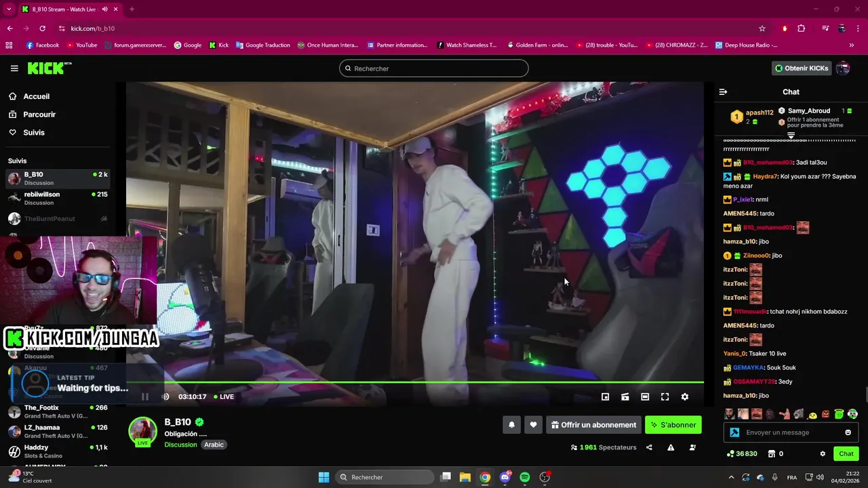Open a new browser tab
This screenshot has height=488, width=868.
point(132,9)
